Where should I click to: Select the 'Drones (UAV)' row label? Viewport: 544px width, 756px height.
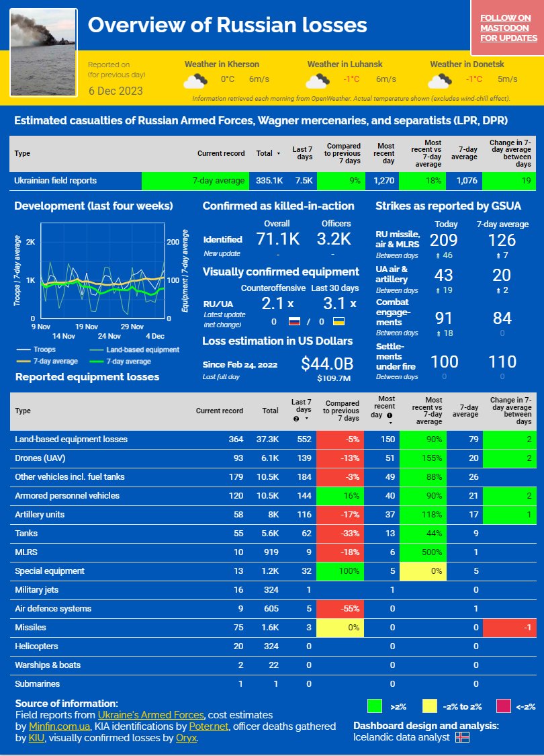(40, 458)
